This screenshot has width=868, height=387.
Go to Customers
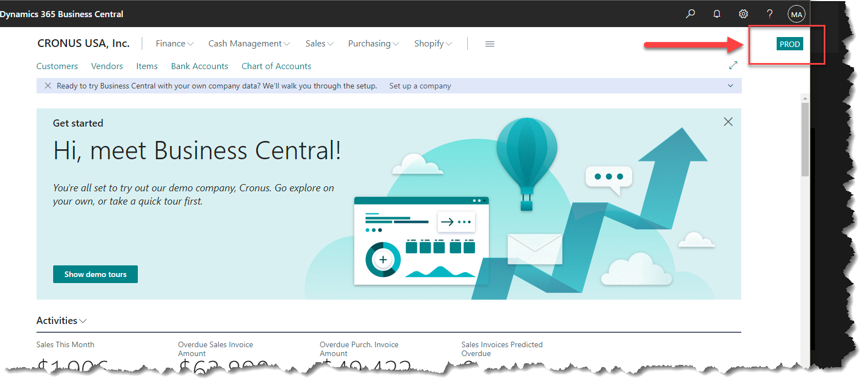[57, 66]
